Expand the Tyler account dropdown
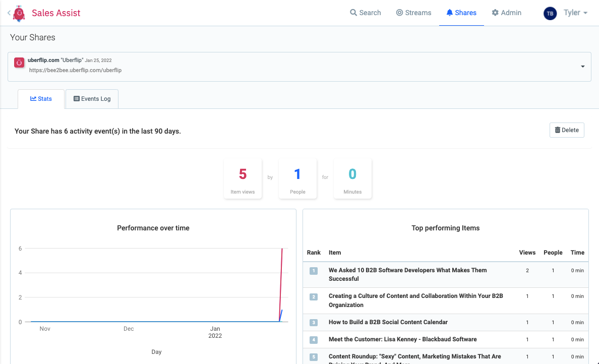This screenshot has width=599, height=364. point(575,13)
